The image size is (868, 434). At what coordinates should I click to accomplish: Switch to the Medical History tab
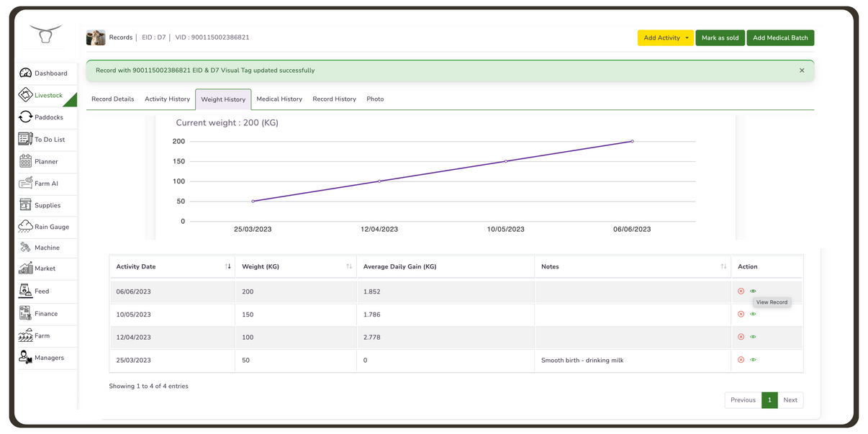[x=279, y=99]
